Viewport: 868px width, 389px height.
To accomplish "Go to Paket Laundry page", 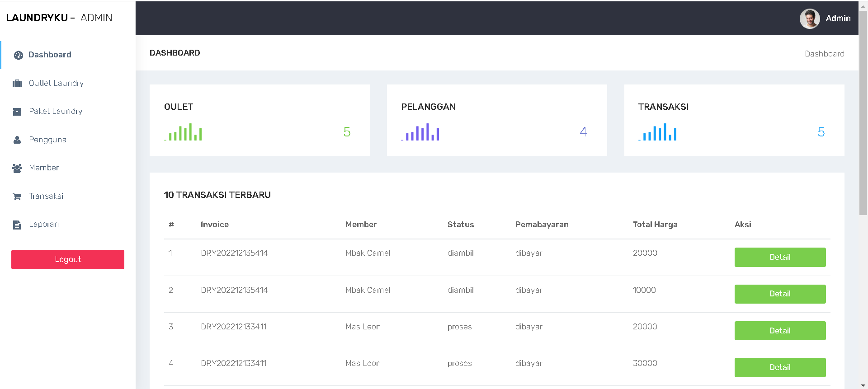I will coord(68,111).
